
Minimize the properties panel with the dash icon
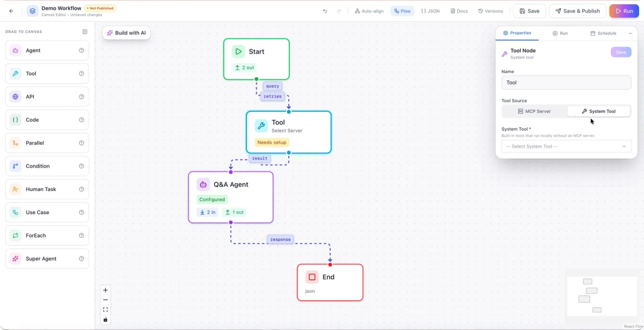point(630,33)
